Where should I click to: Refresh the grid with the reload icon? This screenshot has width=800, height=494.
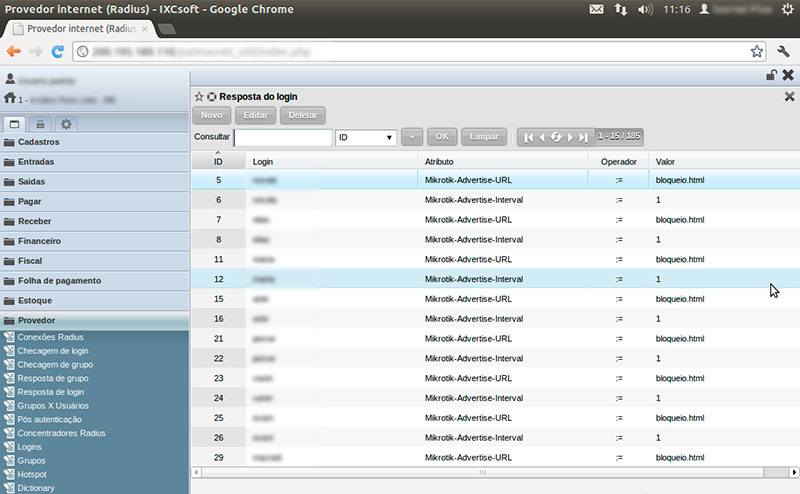point(556,137)
